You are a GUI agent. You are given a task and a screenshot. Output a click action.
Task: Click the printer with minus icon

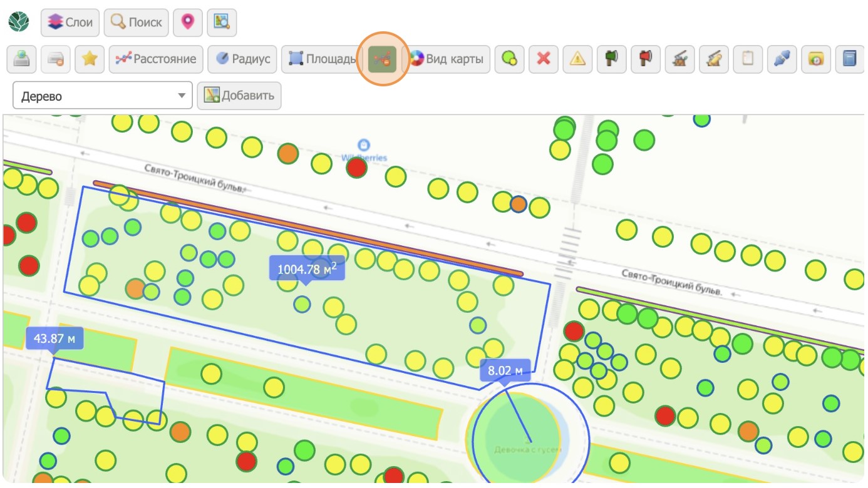[56, 59]
